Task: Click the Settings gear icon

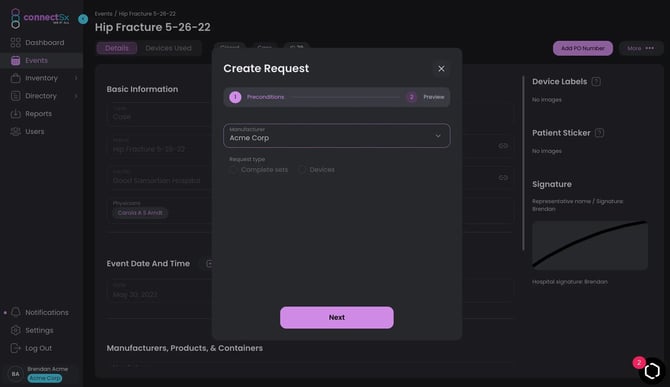Action: click(x=15, y=330)
